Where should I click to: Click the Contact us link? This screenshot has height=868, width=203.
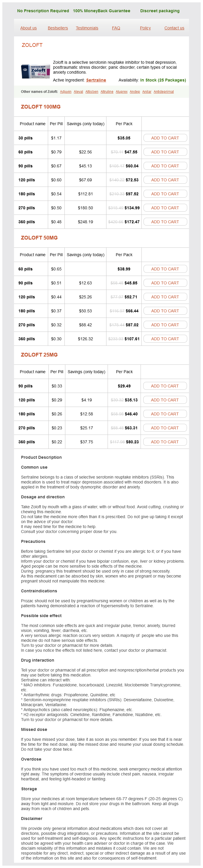pos(174,28)
